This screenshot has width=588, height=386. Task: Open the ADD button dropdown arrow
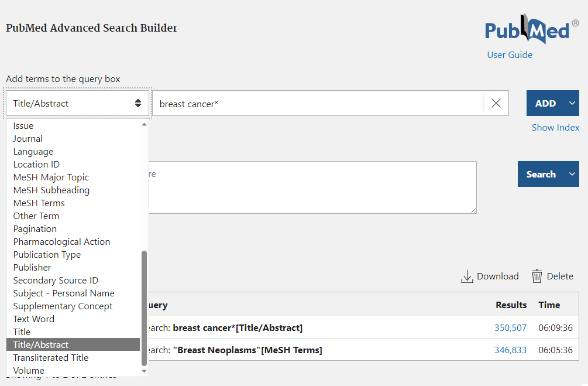point(572,103)
